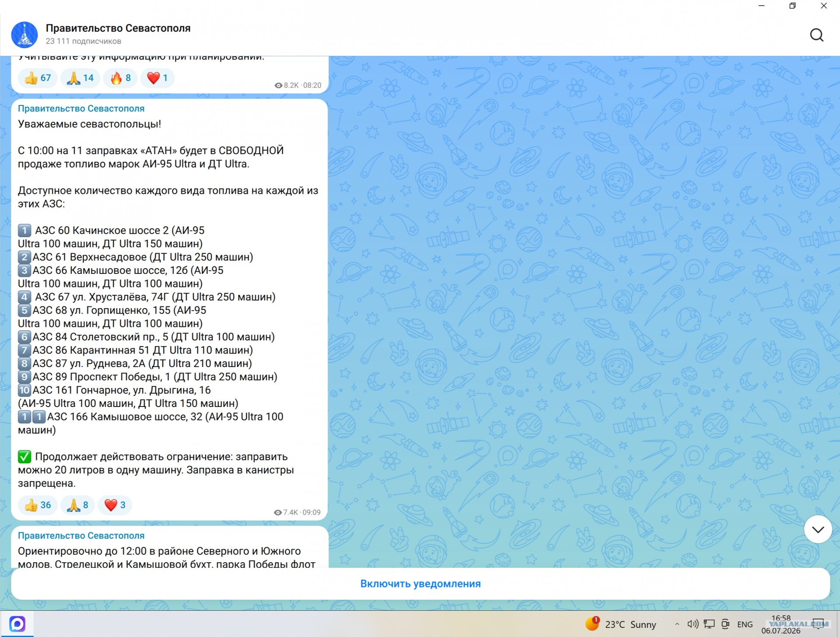Click the 23 111 подписчиков subscriber count
The height and width of the screenshot is (637, 840).
pos(84,41)
